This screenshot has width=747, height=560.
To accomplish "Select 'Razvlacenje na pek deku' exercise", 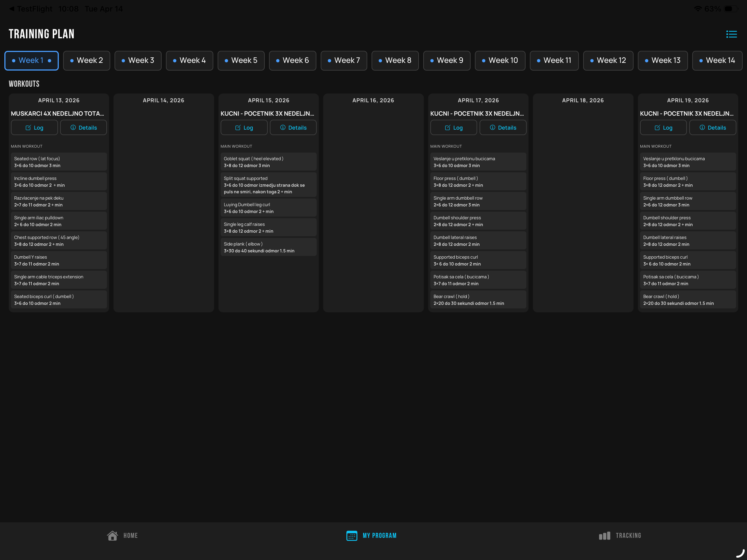I will pyautogui.click(x=59, y=201).
